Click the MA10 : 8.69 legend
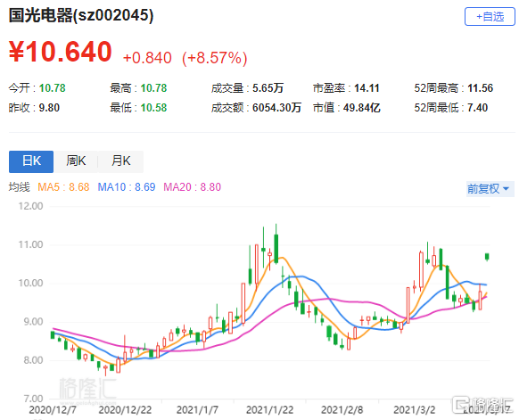Viewport: 519px width, 420px height. 127,187
